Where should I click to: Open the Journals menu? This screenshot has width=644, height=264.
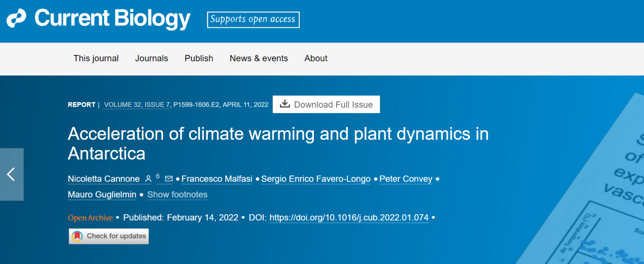click(151, 58)
